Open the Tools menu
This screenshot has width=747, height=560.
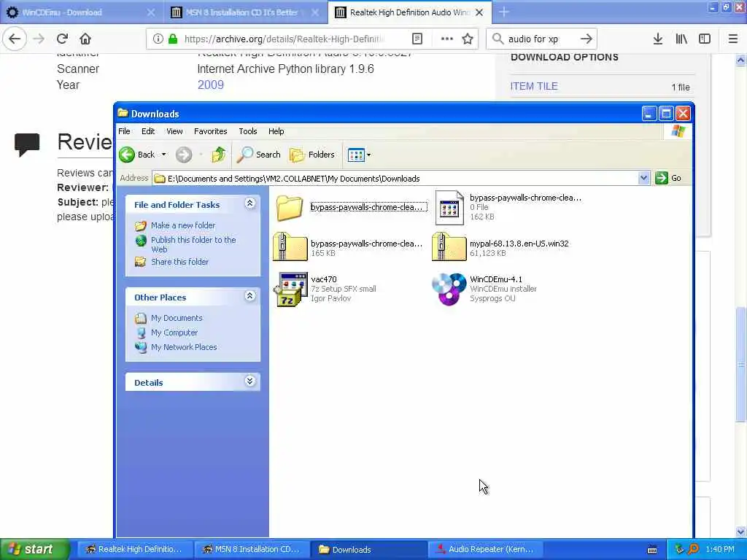click(248, 131)
